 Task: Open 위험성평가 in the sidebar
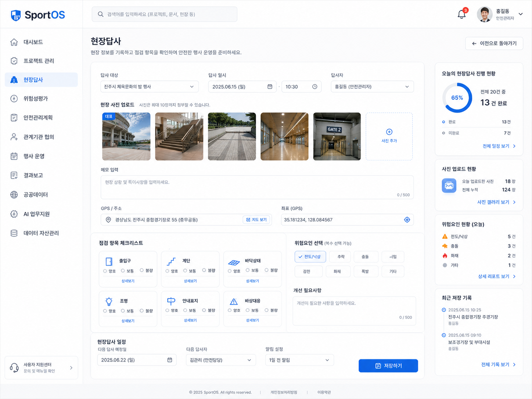(41, 98)
